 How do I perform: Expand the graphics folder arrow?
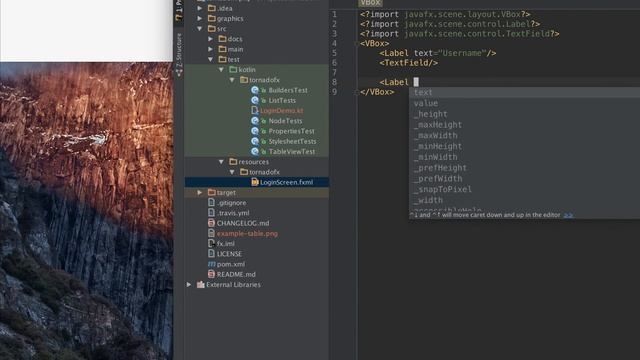[200, 18]
